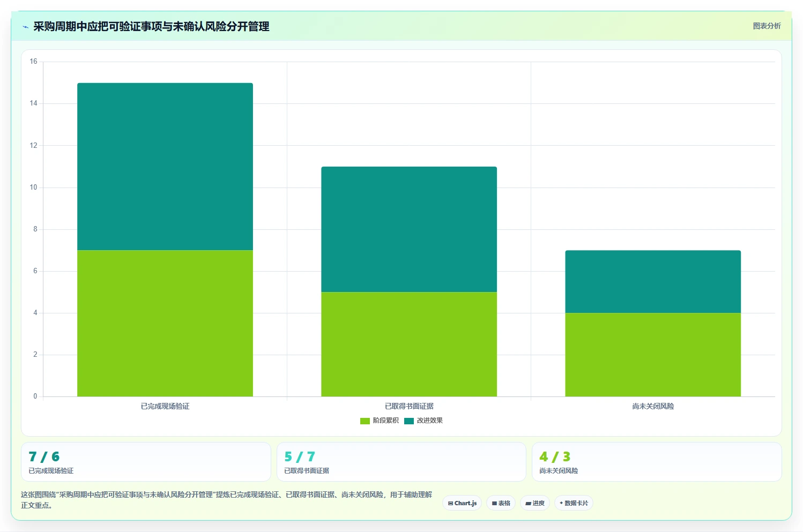Select the Chart.js tag
The width and height of the screenshot is (803, 532).
pos(462,503)
